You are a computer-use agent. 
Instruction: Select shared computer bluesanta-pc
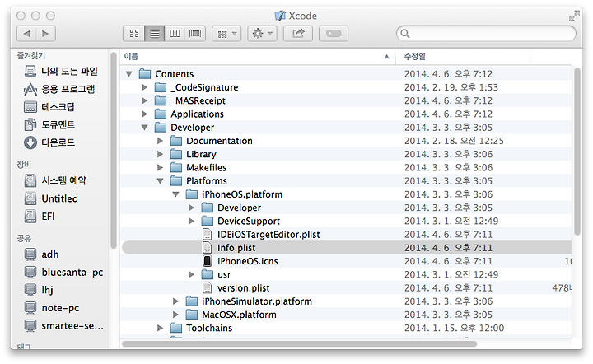[x=63, y=272]
